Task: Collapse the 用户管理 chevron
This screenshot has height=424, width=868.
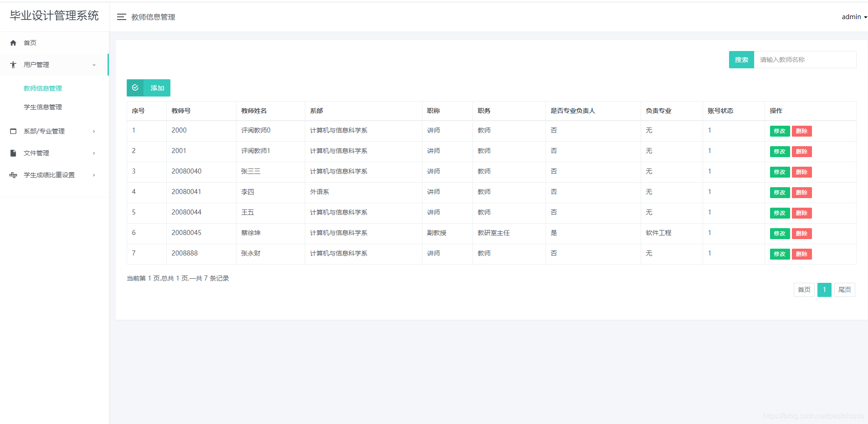Action: click(94, 65)
